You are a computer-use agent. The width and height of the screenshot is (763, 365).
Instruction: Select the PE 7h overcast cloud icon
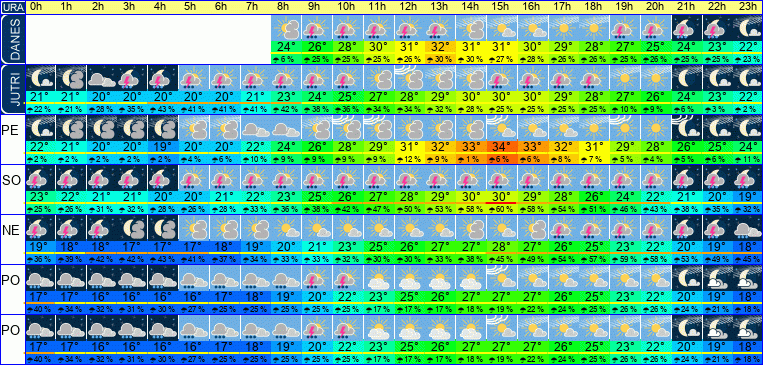tap(255, 128)
